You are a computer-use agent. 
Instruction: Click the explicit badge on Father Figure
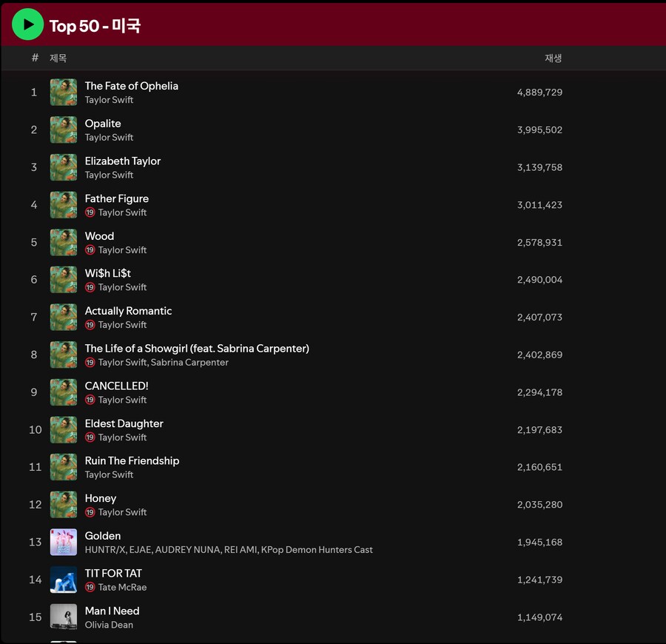click(90, 212)
